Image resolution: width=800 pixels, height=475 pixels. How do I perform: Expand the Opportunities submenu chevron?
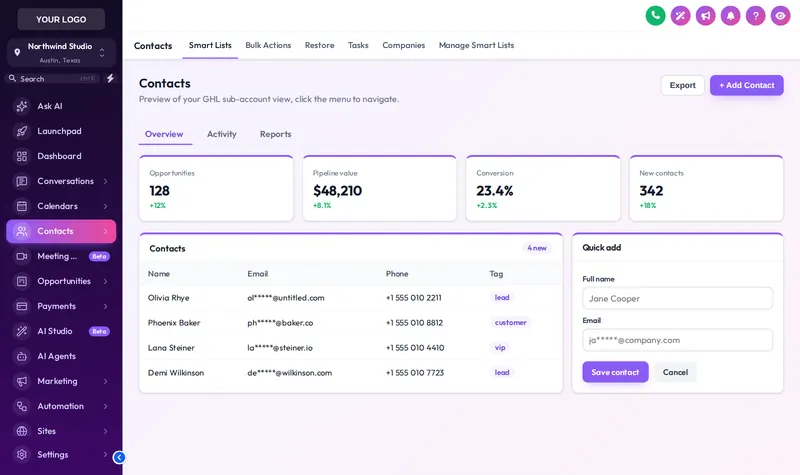click(106, 281)
